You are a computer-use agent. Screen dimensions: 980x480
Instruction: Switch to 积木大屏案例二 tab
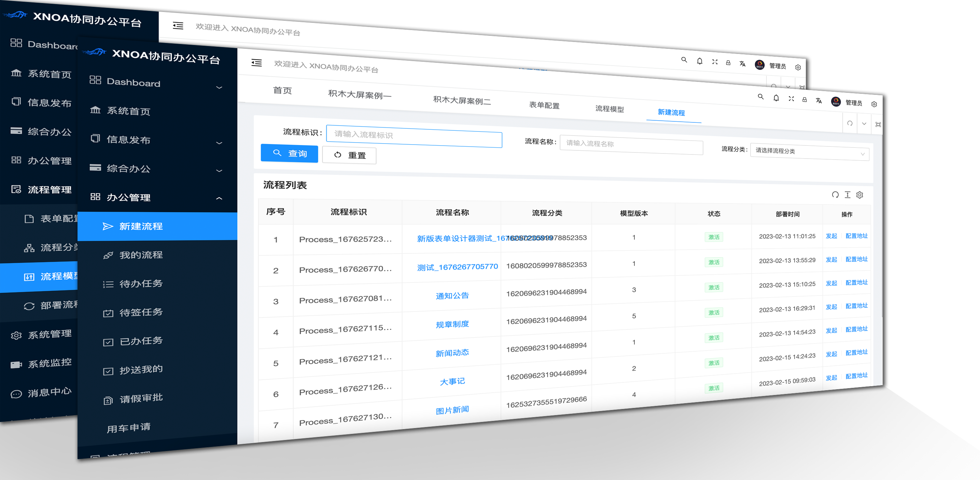(462, 100)
